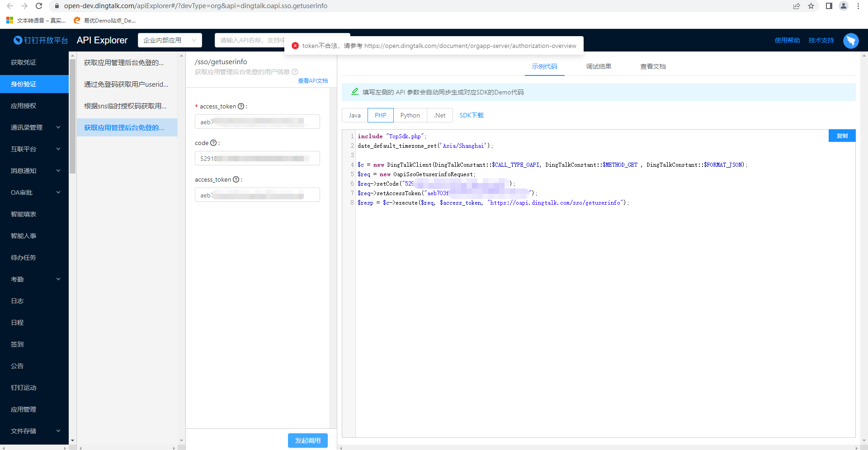Open the 易优Demo站点 bookmark

pyautogui.click(x=104, y=20)
